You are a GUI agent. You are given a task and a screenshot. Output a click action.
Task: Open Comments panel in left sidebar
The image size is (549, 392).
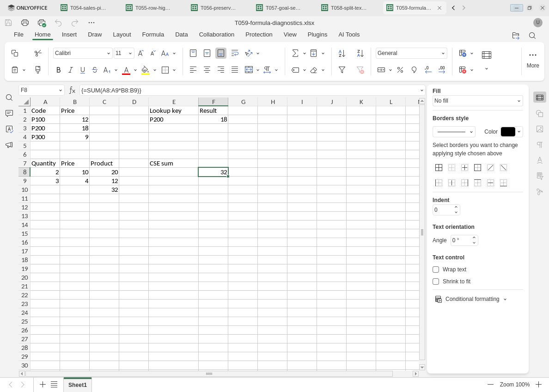9,114
